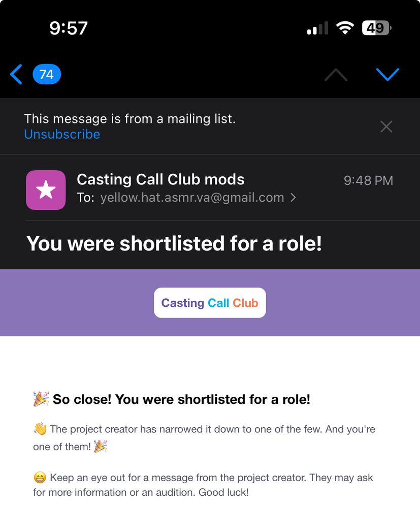Image resolution: width=420 pixels, height=508 pixels.
Task: Tap the battery indicator showing 49
Action: tap(376, 28)
